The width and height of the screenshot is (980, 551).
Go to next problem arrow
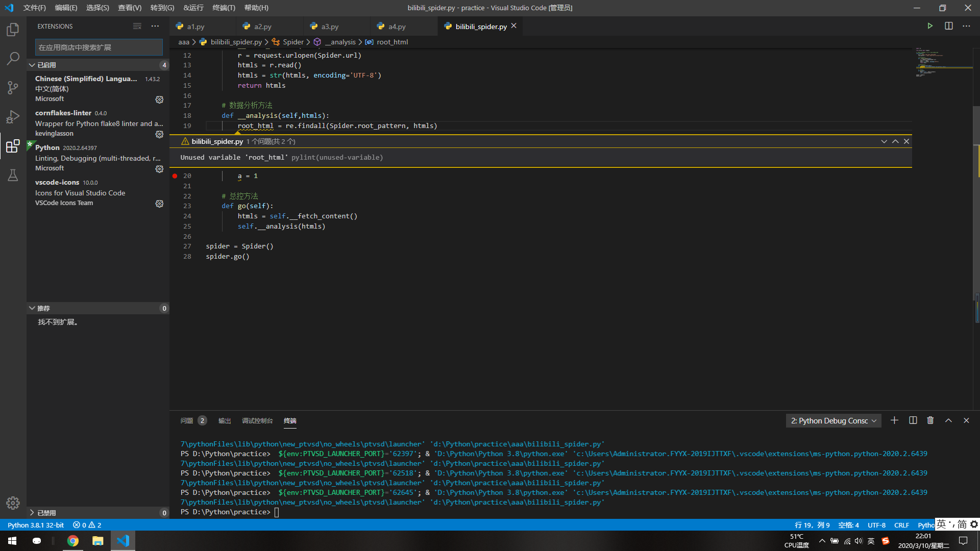click(884, 141)
